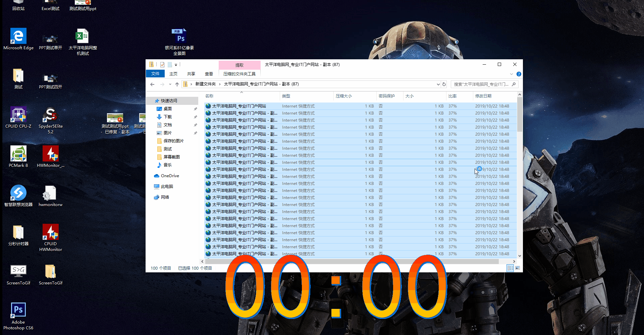The height and width of the screenshot is (335, 644).
Task: Expand the ribbon with the chevron
Action: (x=512, y=74)
